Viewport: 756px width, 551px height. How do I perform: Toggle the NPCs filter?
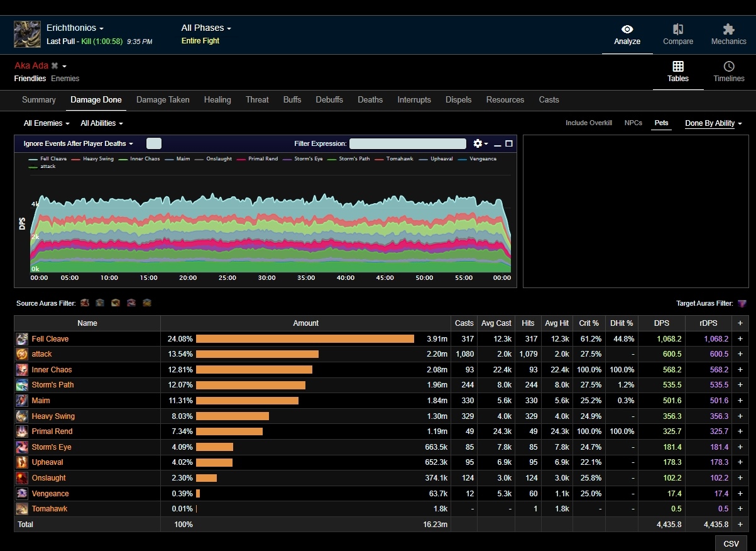pos(633,123)
